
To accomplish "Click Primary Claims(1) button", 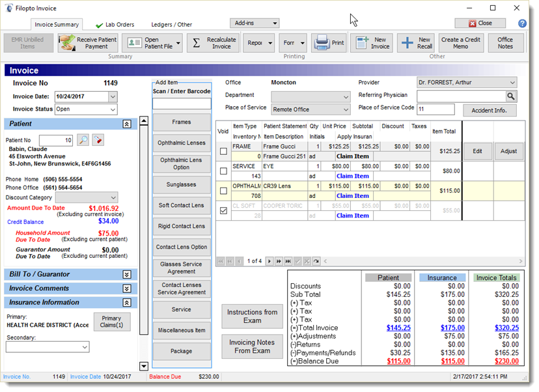I will [x=112, y=322].
